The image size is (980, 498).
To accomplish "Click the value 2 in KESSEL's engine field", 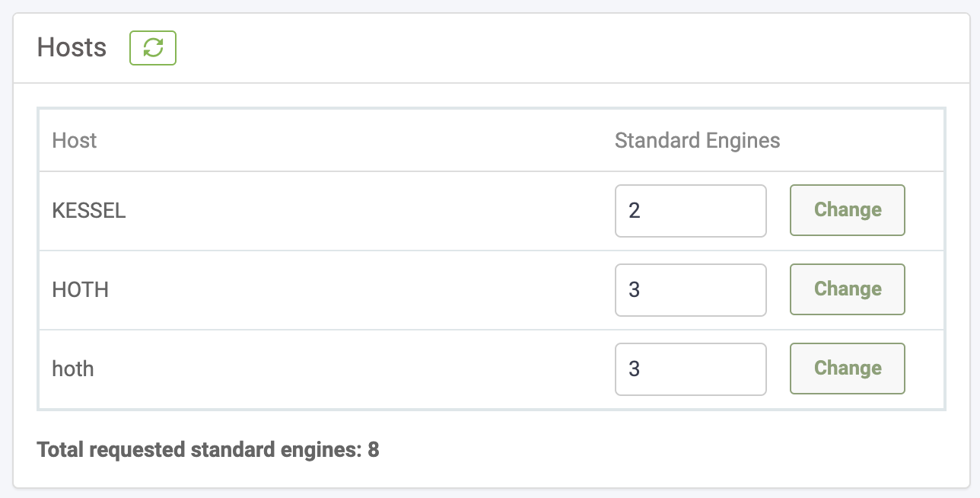I will (633, 211).
